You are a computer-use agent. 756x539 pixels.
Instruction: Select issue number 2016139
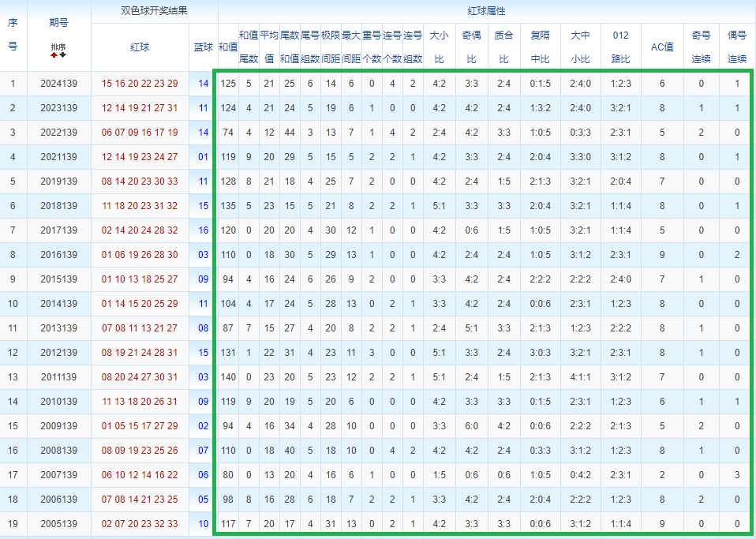click(59, 255)
